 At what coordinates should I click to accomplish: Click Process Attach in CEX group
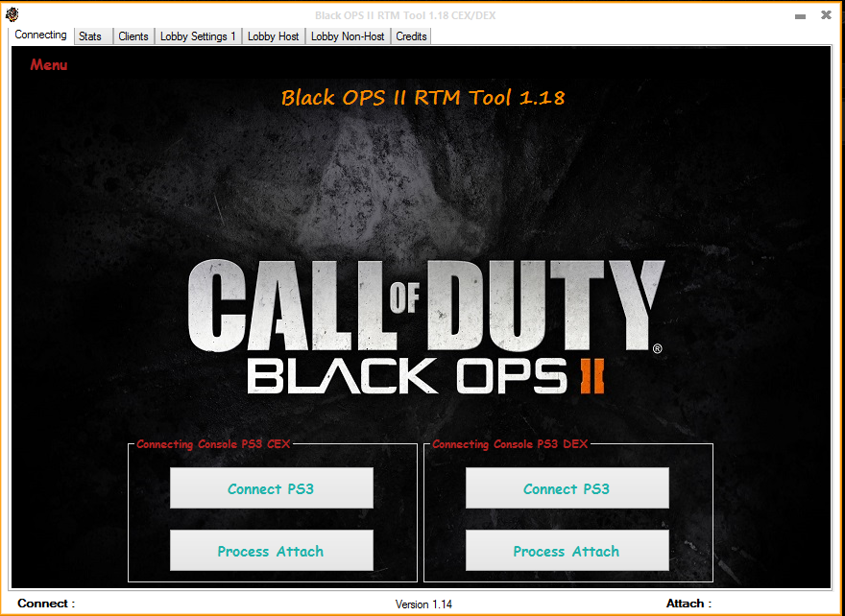click(x=272, y=551)
